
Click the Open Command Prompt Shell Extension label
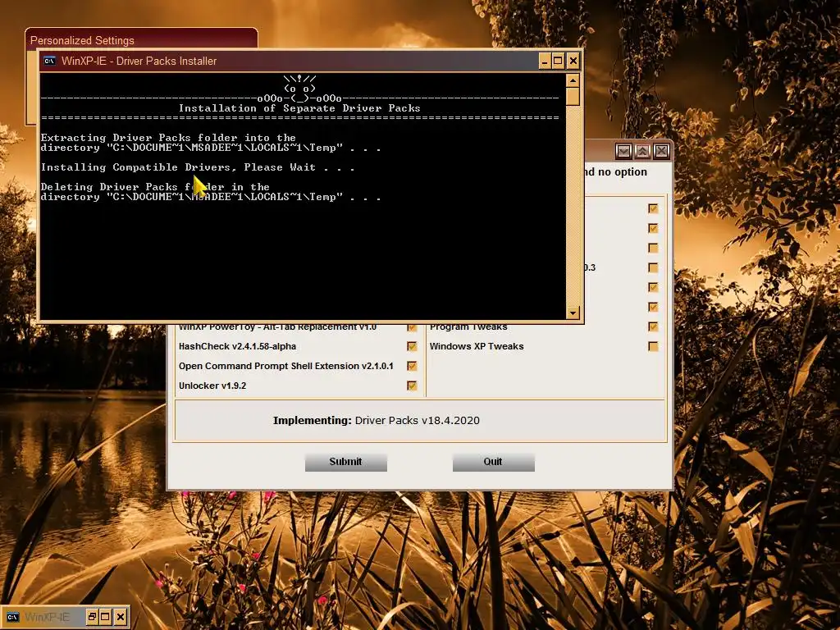coord(286,366)
